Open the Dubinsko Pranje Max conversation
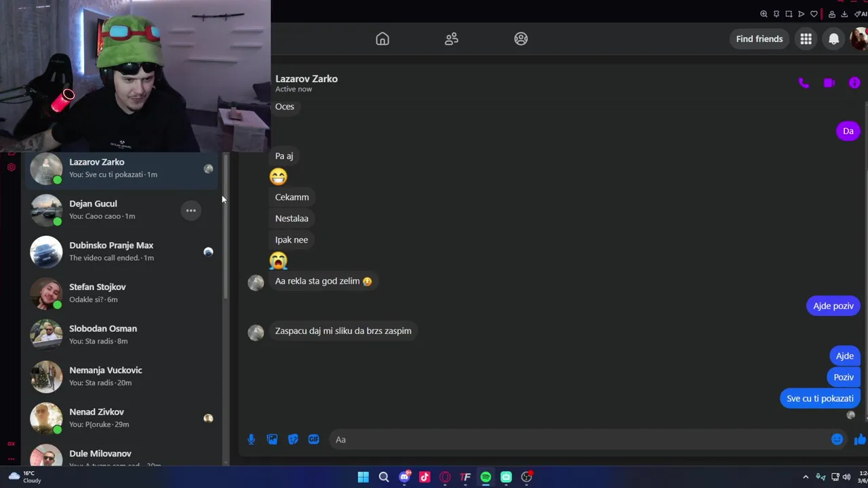The image size is (868, 488). pyautogui.click(x=123, y=251)
